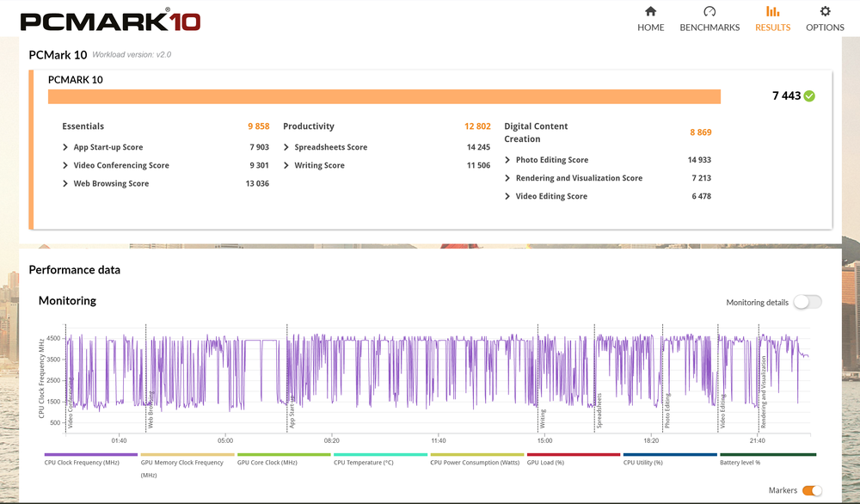
Task: Toggle the Battery level legend swatch
Action: point(768,455)
